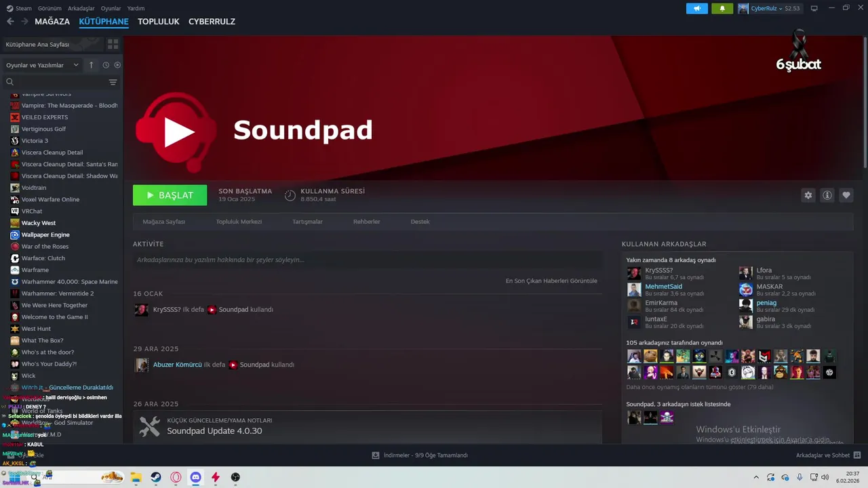Switch to Big Picture mode monitor icon
868x488 pixels.
pyautogui.click(x=814, y=8)
